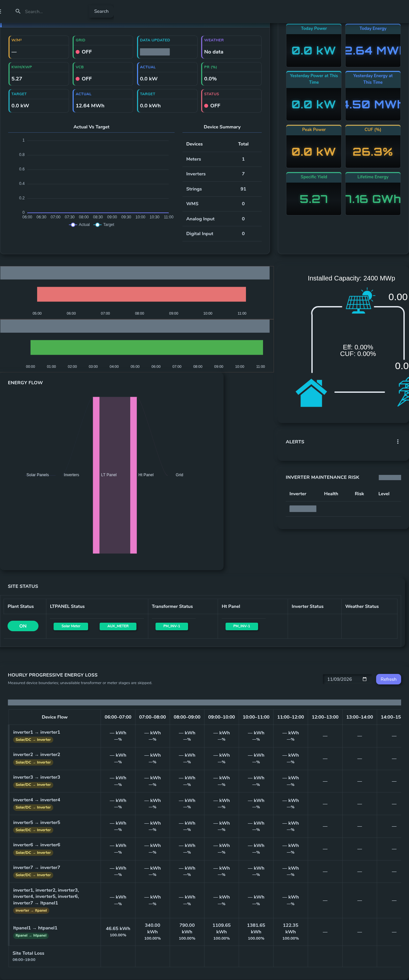This screenshot has height=980, width=409.
Task: Click the Health column header
Action: (x=331, y=494)
